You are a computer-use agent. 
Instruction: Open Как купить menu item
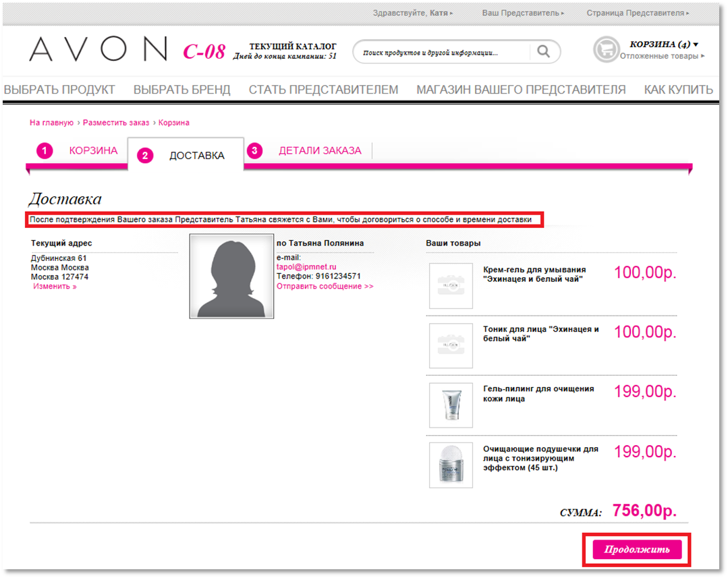pos(678,90)
